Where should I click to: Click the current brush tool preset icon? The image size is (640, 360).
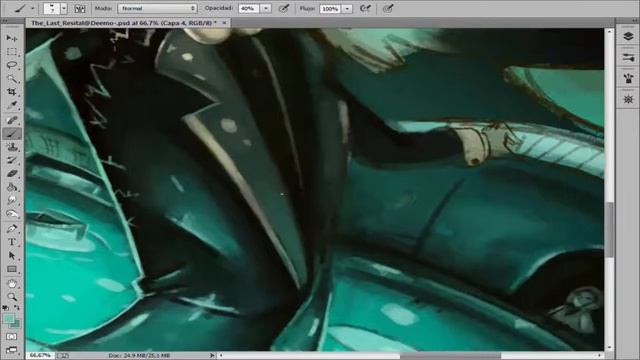(20, 9)
